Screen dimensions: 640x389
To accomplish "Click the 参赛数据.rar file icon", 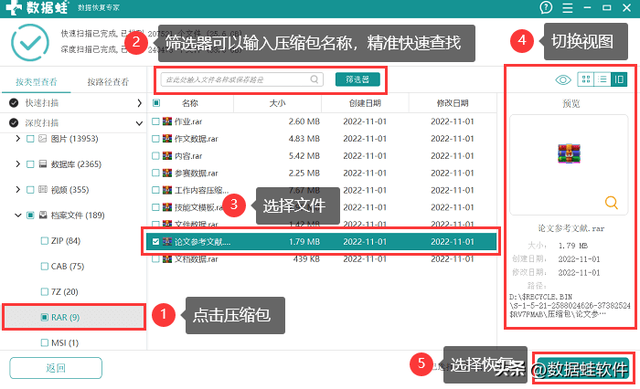I will (167, 173).
